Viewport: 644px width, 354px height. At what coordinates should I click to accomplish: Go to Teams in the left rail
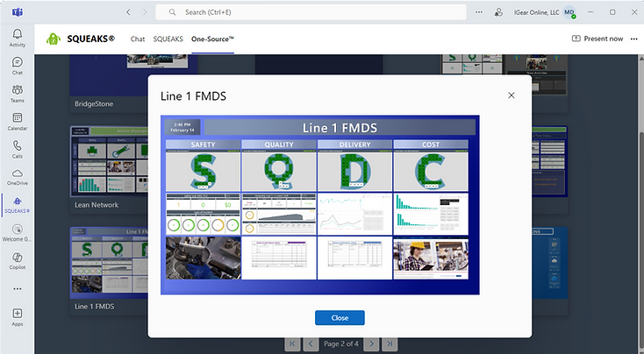17,94
